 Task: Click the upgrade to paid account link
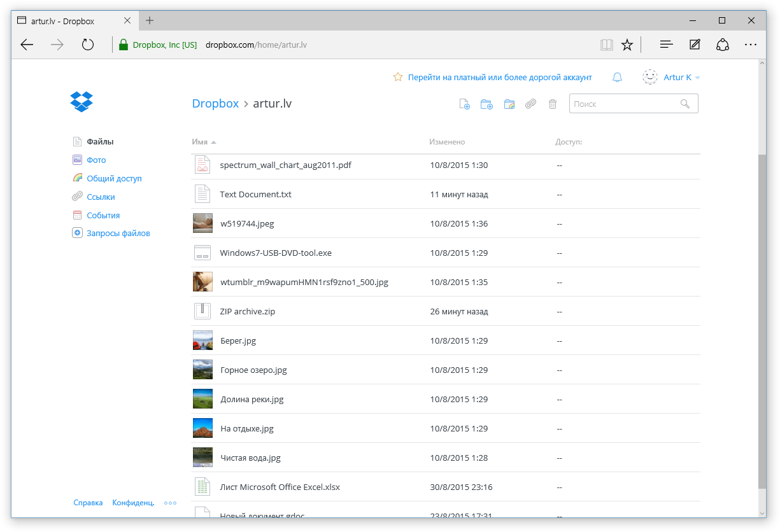[x=500, y=78]
